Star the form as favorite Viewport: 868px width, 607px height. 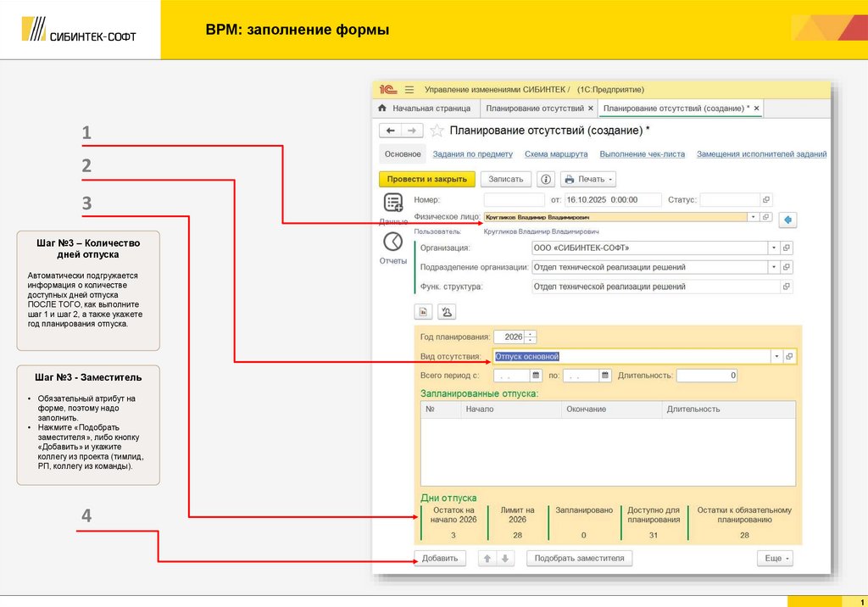[x=437, y=131]
